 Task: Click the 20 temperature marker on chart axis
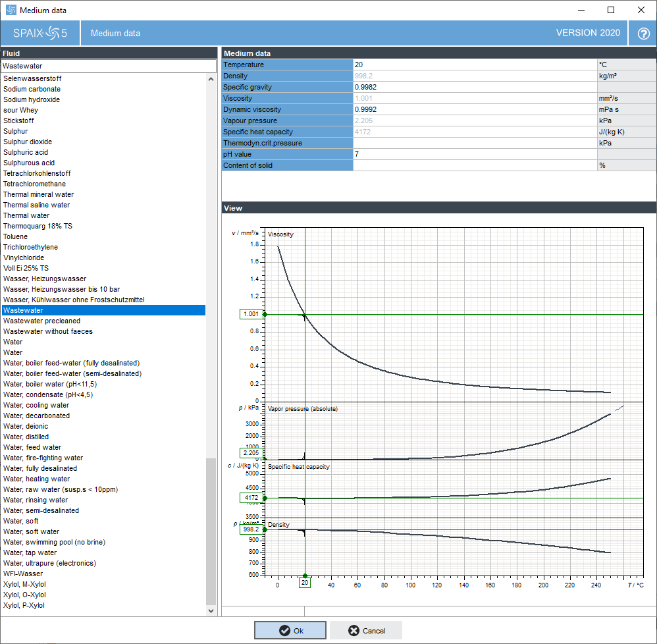point(305,582)
